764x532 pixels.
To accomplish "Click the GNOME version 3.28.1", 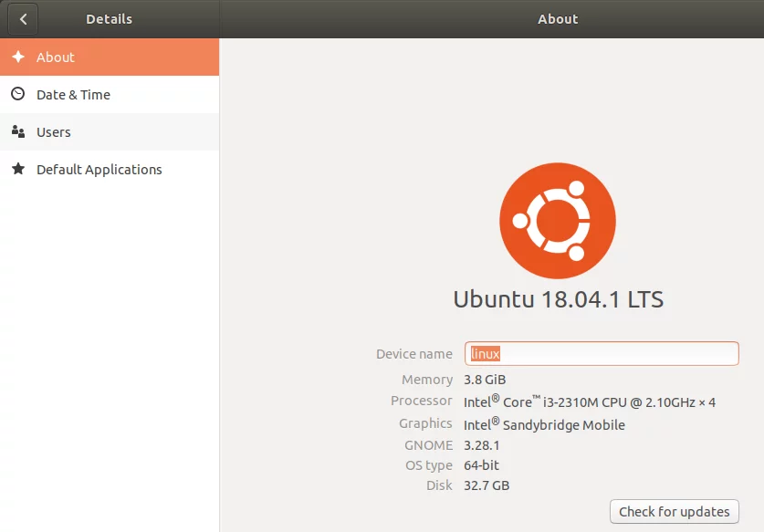I will click(481, 445).
